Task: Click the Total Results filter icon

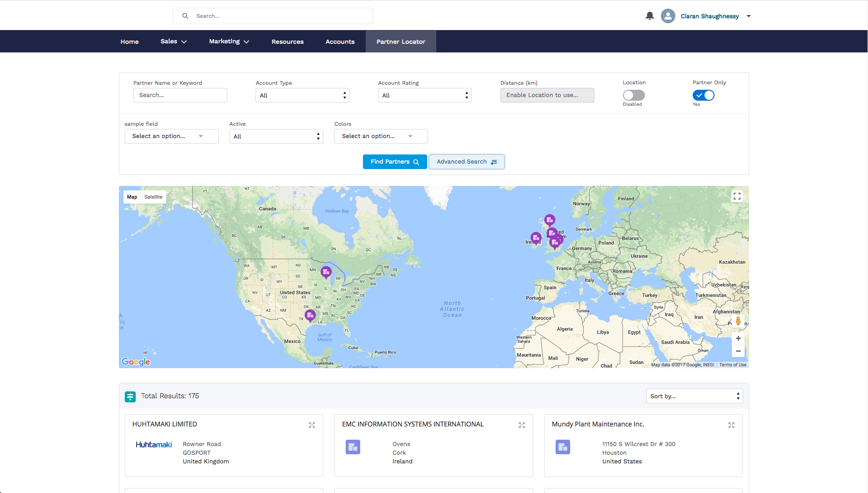Action: 130,396
